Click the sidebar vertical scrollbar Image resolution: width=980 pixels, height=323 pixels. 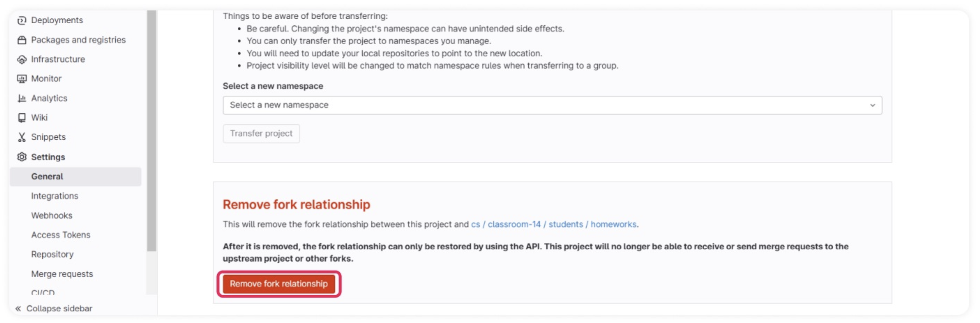[x=152, y=129]
